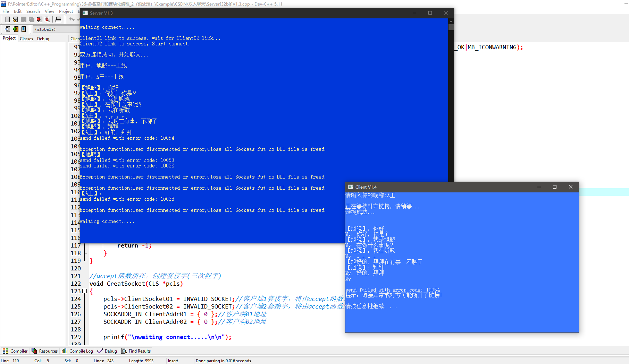This screenshot has height=364, width=629.
Task: Click '请按任意键继续' prompt in Client window
Action: coord(371,306)
